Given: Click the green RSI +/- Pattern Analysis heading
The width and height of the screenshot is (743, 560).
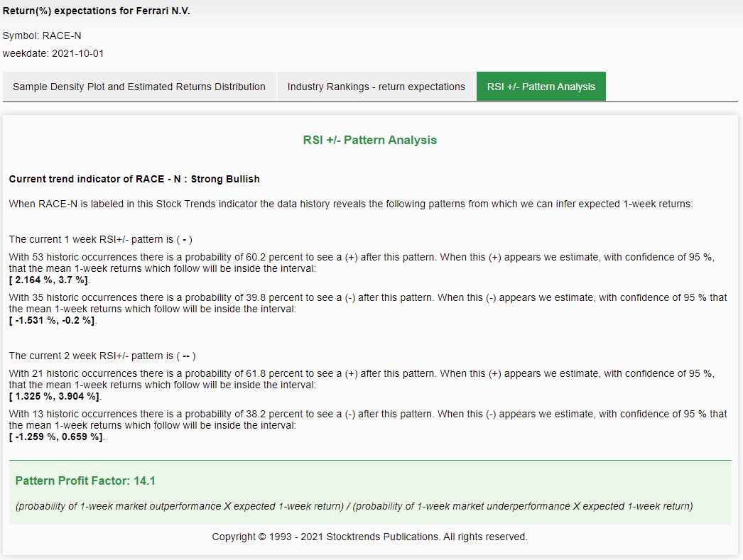Looking at the screenshot, I should pyautogui.click(x=369, y=140).
